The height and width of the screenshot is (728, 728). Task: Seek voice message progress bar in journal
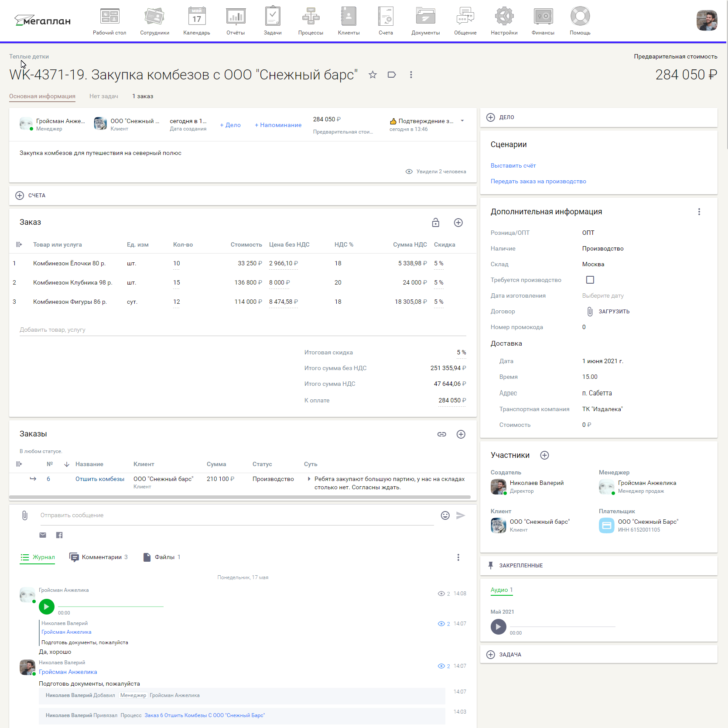pyautogui.click(x=111, y=607)
